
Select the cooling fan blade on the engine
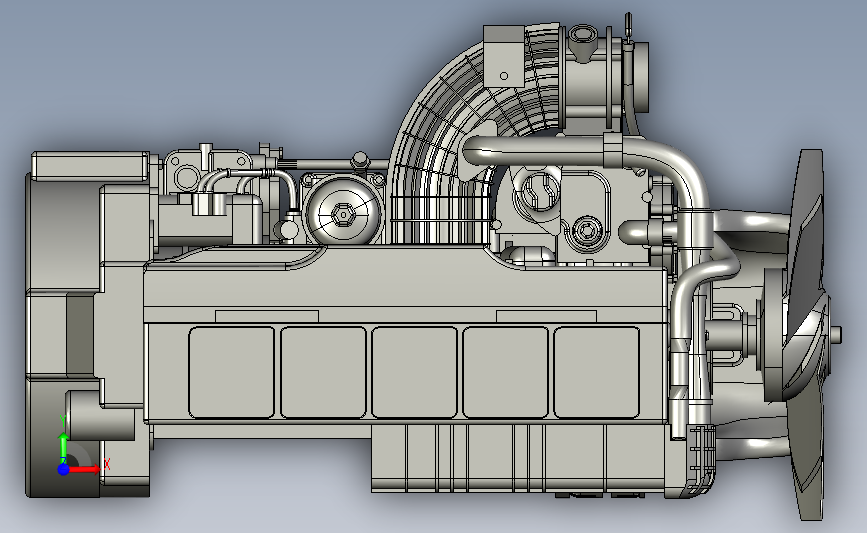point(807,335)
